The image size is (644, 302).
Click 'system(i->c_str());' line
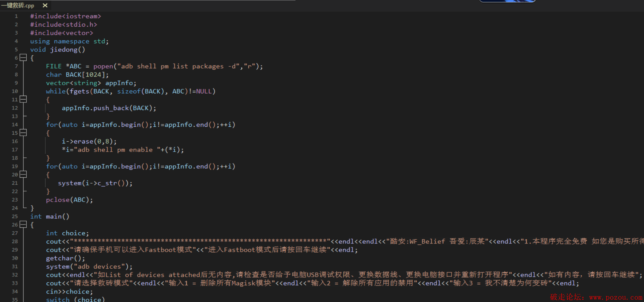coord(95,183)
